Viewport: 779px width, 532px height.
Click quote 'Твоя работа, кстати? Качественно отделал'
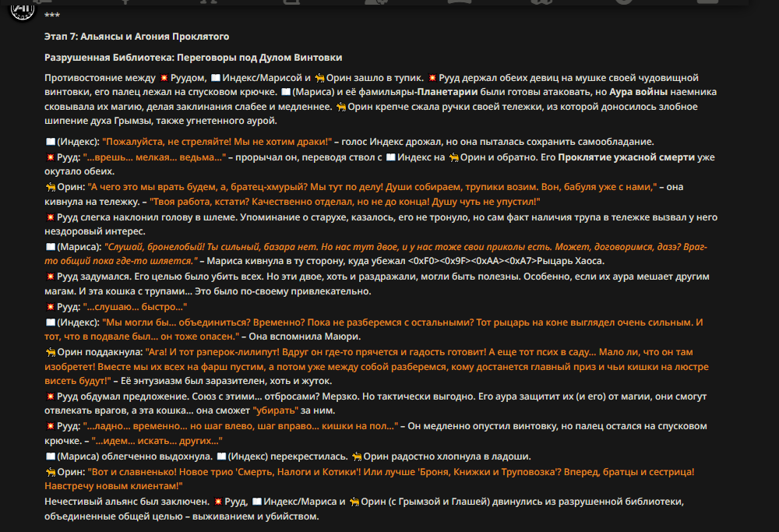click(345, 202)
